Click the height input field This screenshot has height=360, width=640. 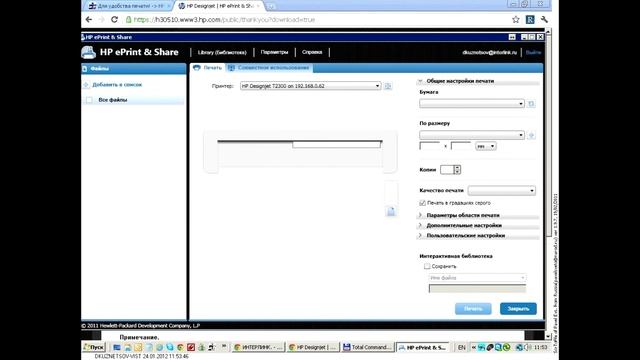(x=461, y=146)
